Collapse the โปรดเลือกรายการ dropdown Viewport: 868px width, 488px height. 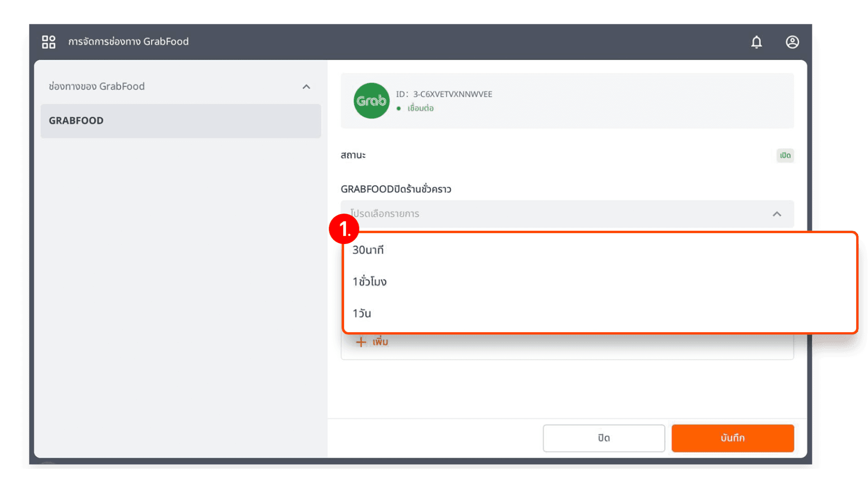click(777, 214)
